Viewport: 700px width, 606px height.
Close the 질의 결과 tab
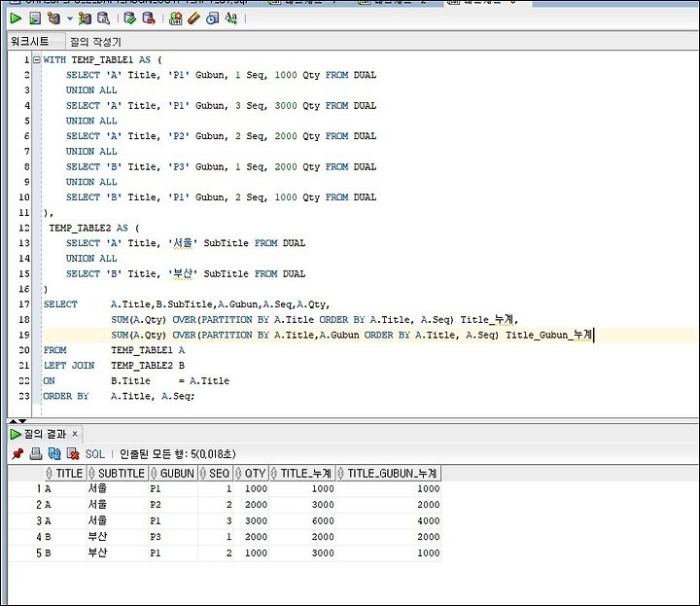point(75,434)
